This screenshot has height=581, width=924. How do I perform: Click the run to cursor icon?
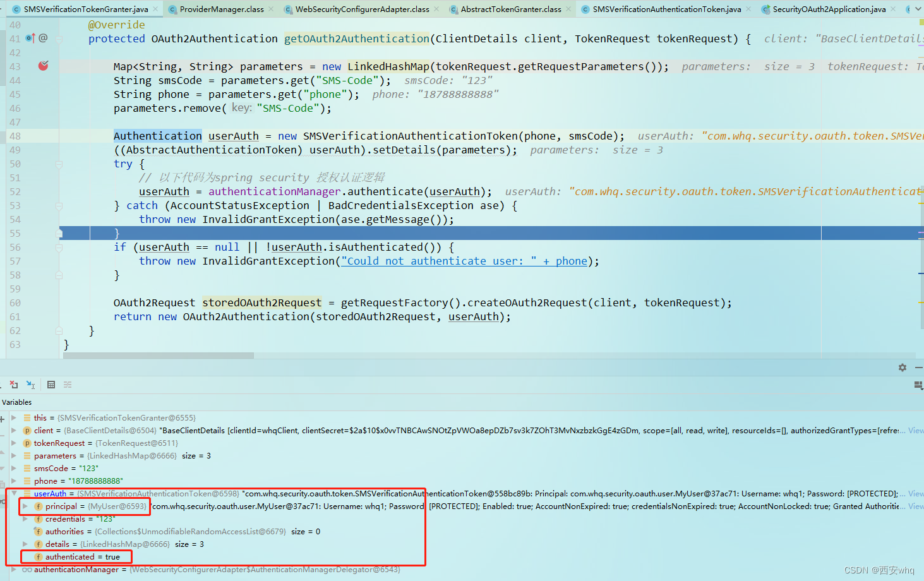click(30, 384)
